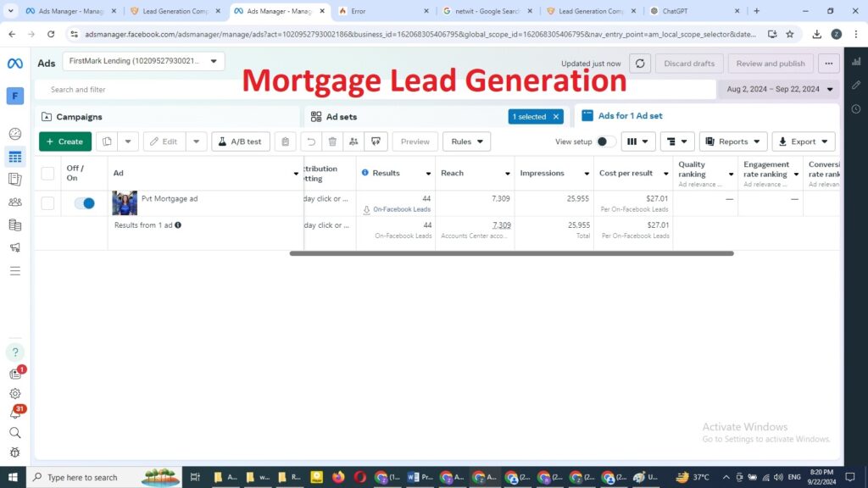Screen dimensions: 868x488
Task: Click the Duplicate ad icon button
Action: coord(107,141)
